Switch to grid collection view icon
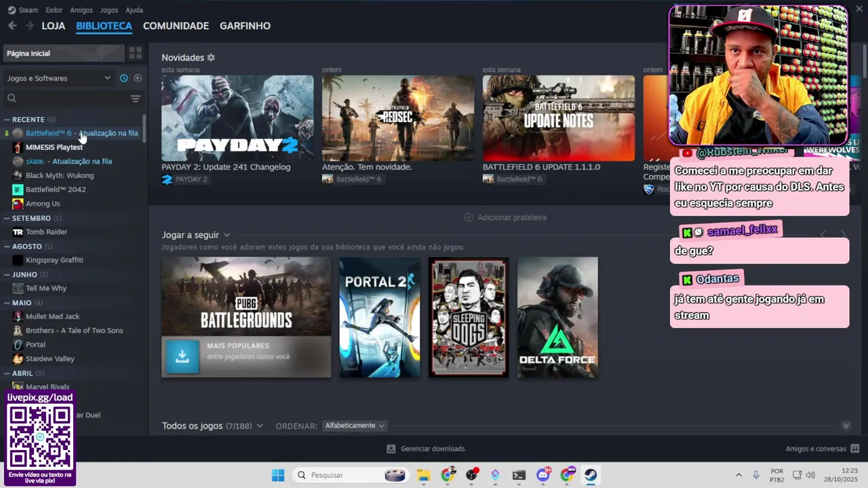The width and height of the screenshot is (868, 488). [136, 53]
